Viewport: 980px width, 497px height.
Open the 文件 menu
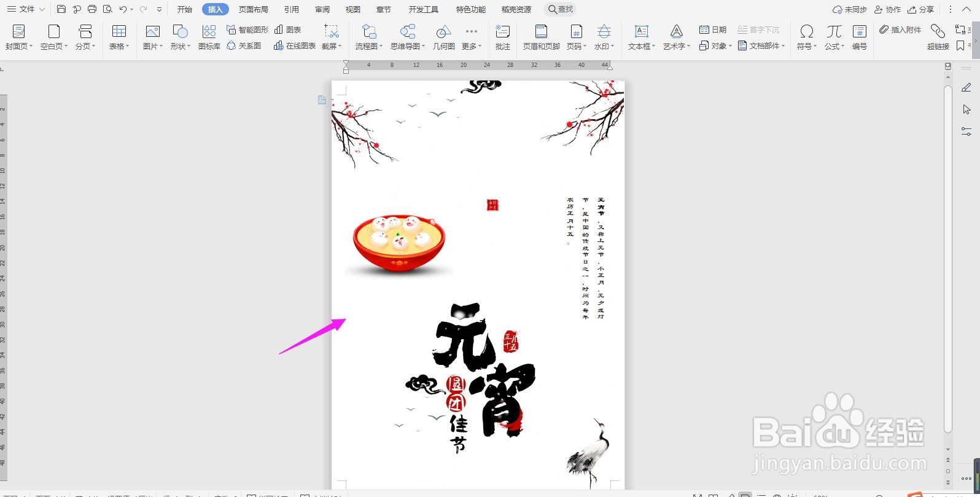pos(26,9)
